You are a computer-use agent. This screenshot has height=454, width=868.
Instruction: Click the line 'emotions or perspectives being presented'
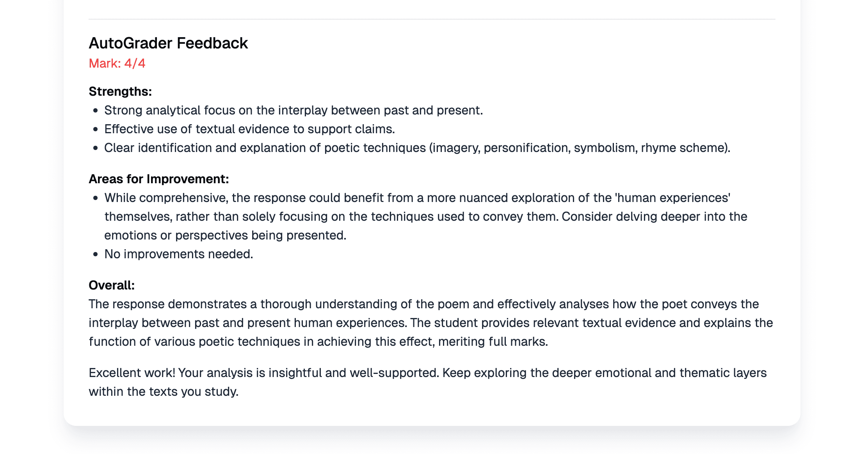point(225,235)
